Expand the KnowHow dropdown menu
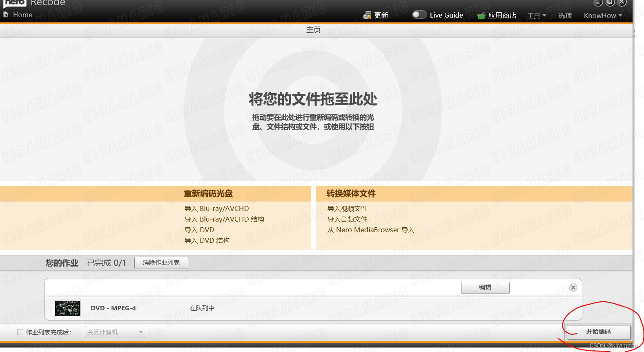 pyautogui.click(x=603, y=16)
